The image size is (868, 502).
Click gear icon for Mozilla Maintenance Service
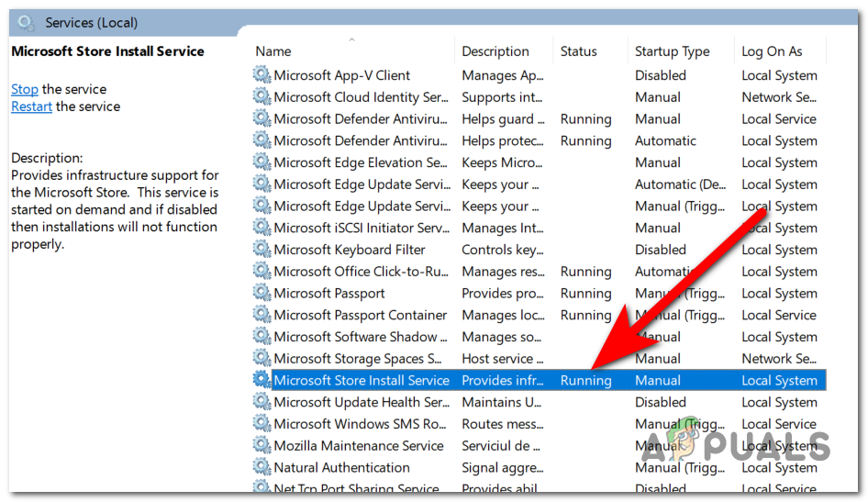pos(262,446)
